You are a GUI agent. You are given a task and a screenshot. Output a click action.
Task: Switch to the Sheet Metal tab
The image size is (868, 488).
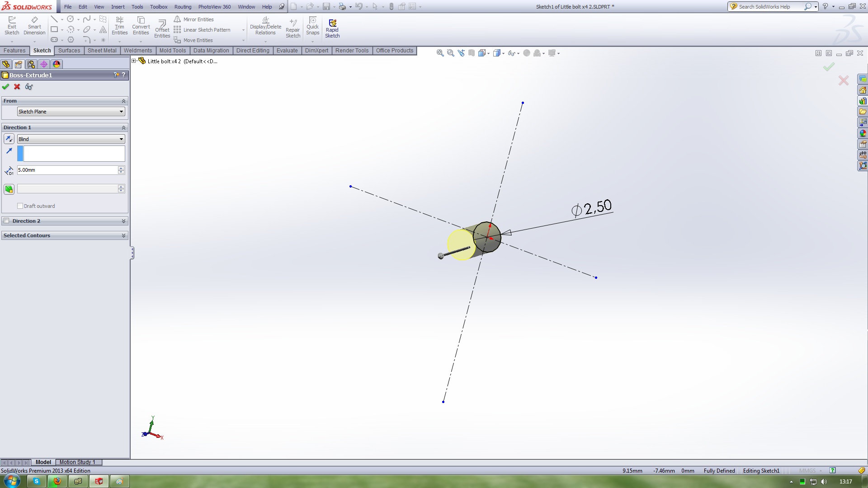pos(102,51)
